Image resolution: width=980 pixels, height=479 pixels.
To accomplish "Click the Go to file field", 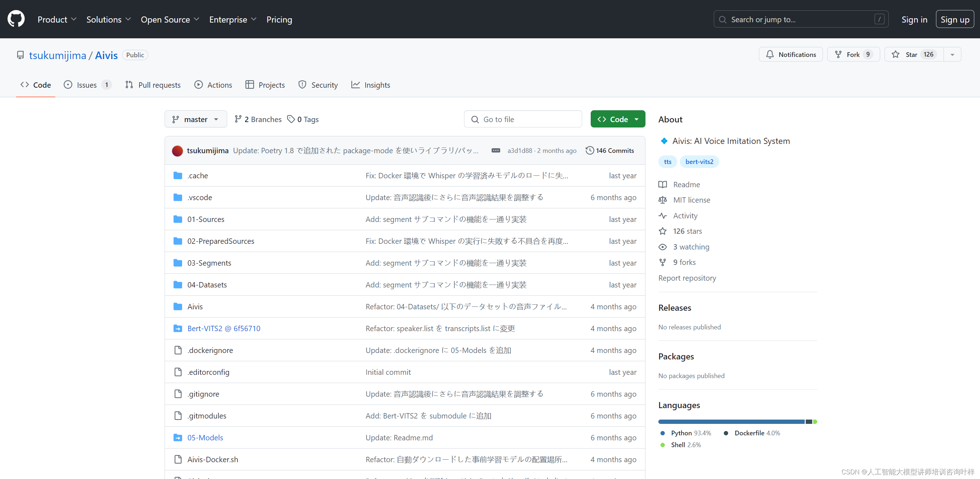I will pyautogui.click(x=523, y=119).
